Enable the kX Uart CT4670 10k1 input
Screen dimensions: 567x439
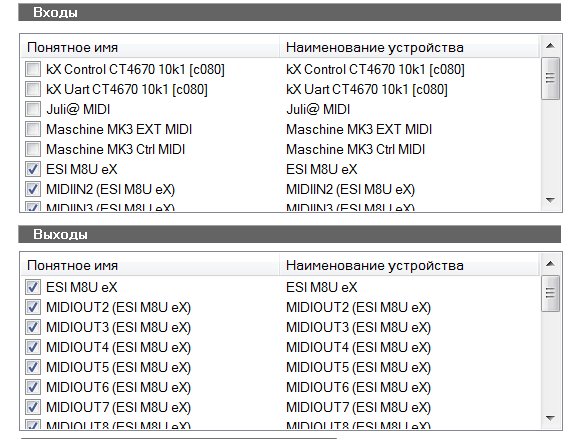pos(33,89)
